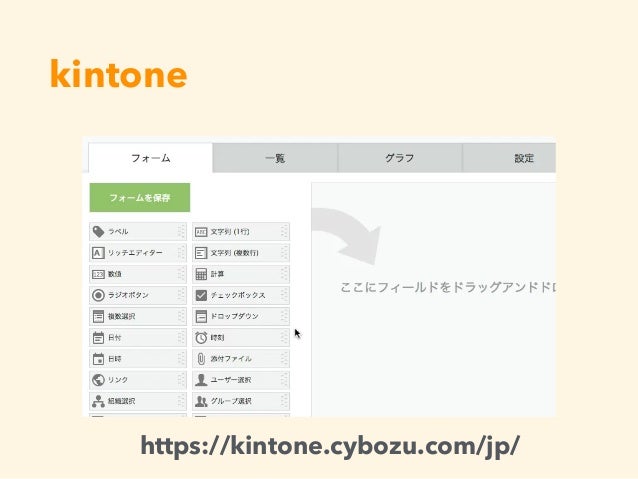Choose the グループ選択 people icon
Screen dimensions: 638x479
click(201, 401)
